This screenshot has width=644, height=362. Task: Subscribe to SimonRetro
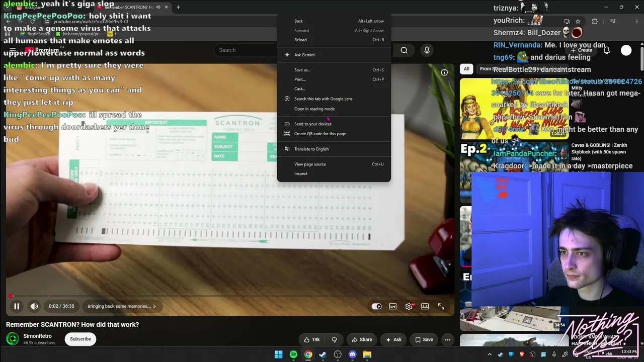point(80,339)
